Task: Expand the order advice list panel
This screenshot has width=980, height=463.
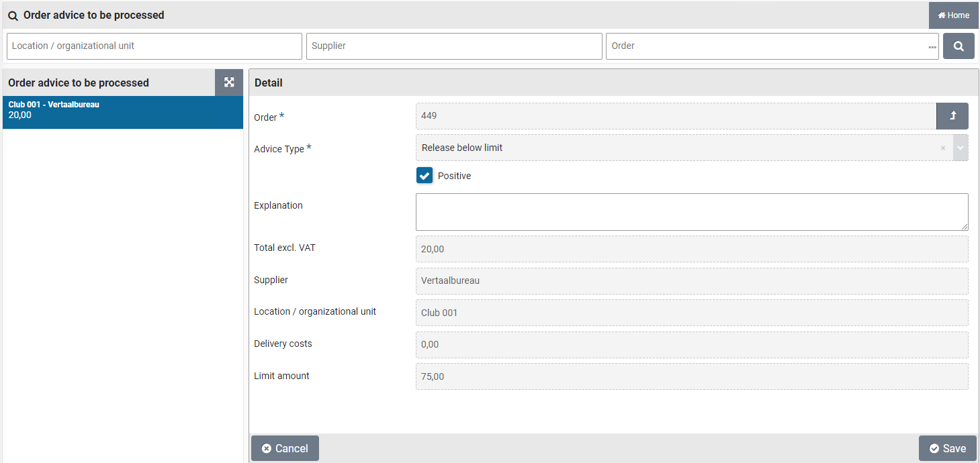Action: tap(229, 83)
